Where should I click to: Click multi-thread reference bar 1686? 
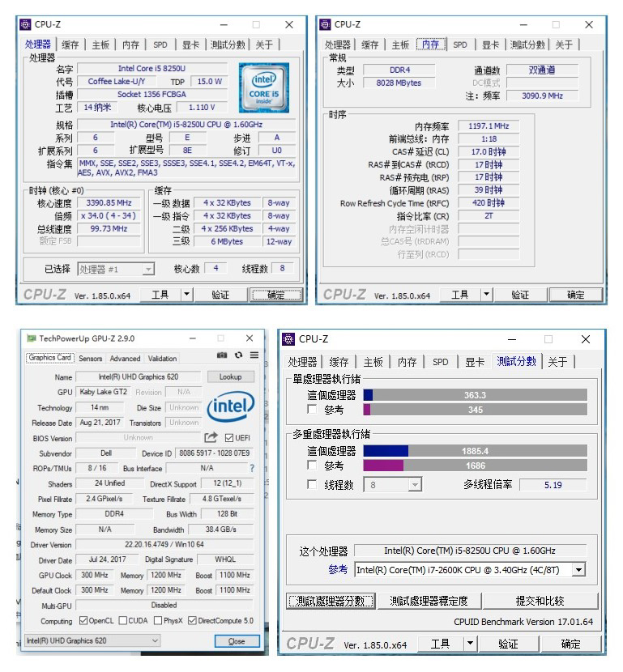pos(475,466)
